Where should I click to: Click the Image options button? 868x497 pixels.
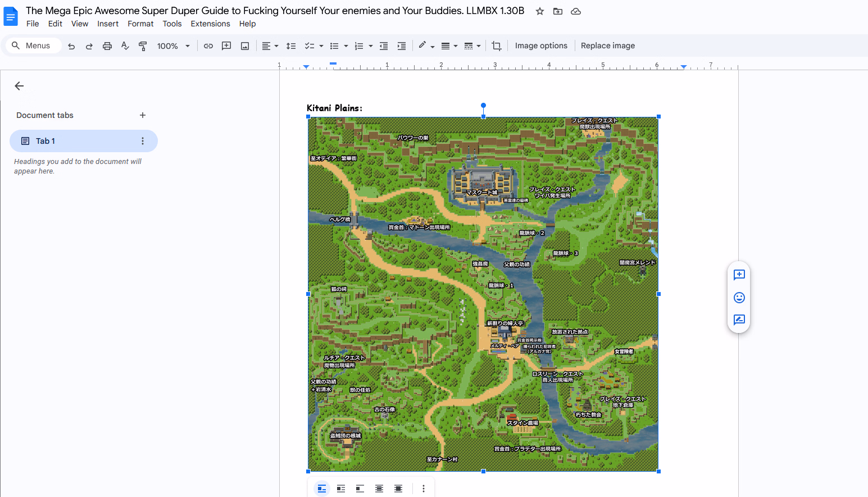540,46
